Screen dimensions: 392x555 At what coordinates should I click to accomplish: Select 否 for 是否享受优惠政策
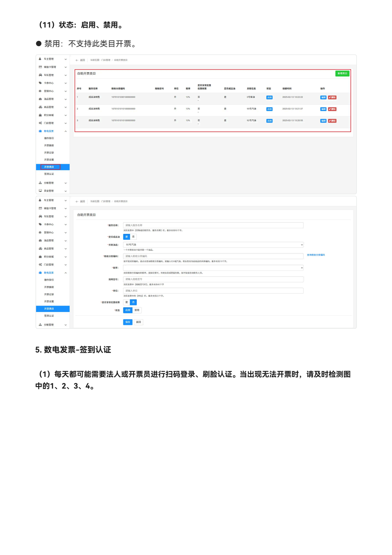(x=133, y=302)
